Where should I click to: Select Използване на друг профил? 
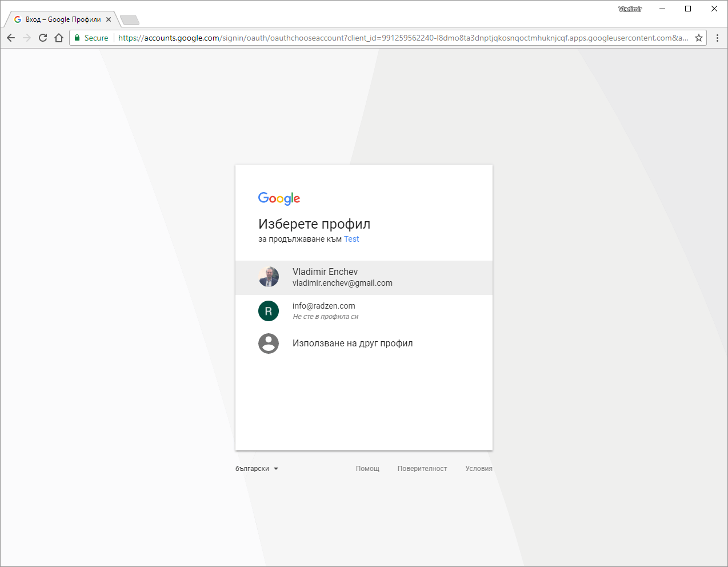click(x=364, y=344)
